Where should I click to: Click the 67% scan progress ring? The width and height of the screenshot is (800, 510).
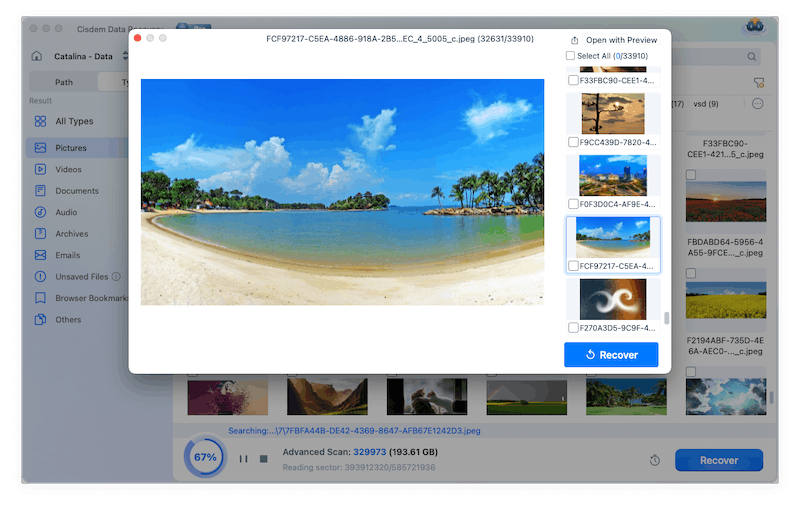click(205, 457)
